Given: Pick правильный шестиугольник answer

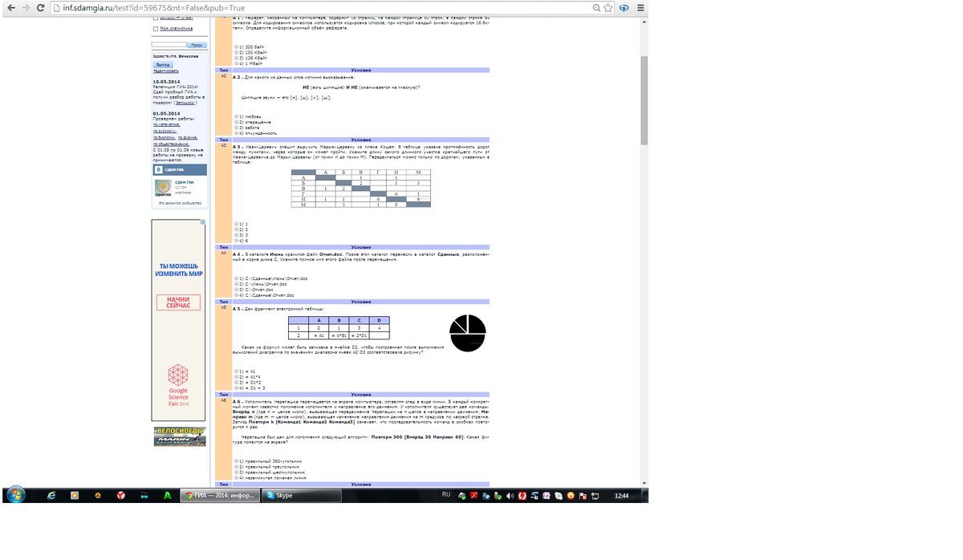Looking at the screenshot, I should 238,472.
